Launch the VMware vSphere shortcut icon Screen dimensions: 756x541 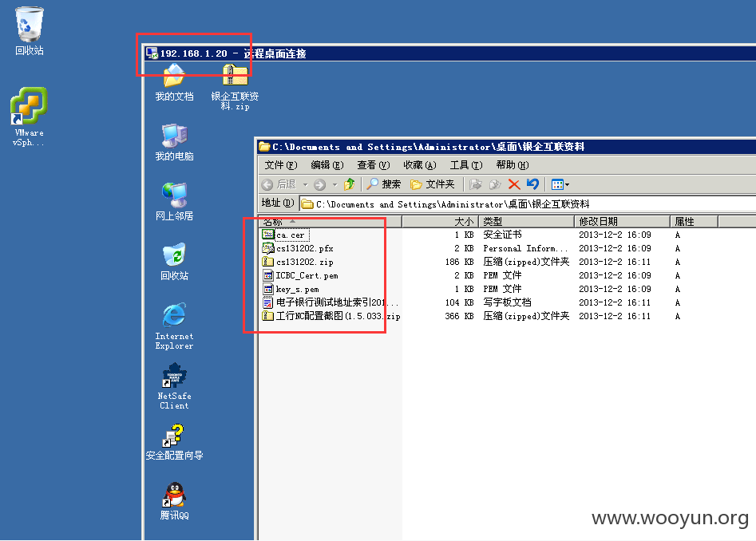[29, 106]
